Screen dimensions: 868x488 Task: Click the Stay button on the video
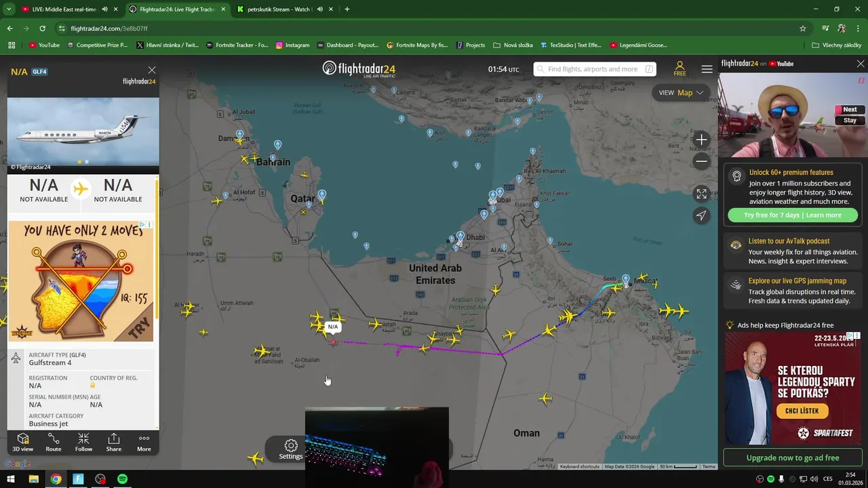850,120
